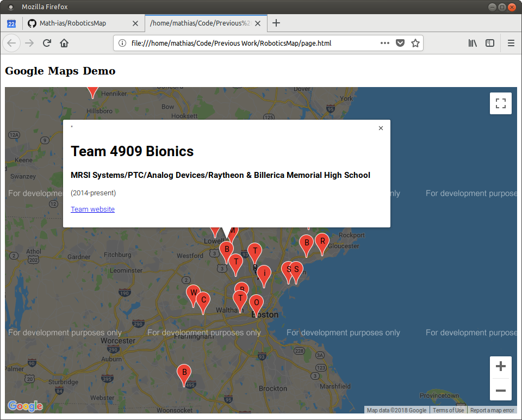Viewport: 522px width, 420px height.
Task: Toggle the Firefox sidebar view
Action: [x=490, y=43]
